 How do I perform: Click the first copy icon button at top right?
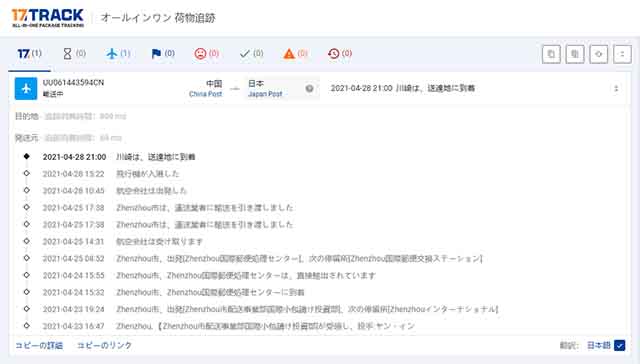551,54
